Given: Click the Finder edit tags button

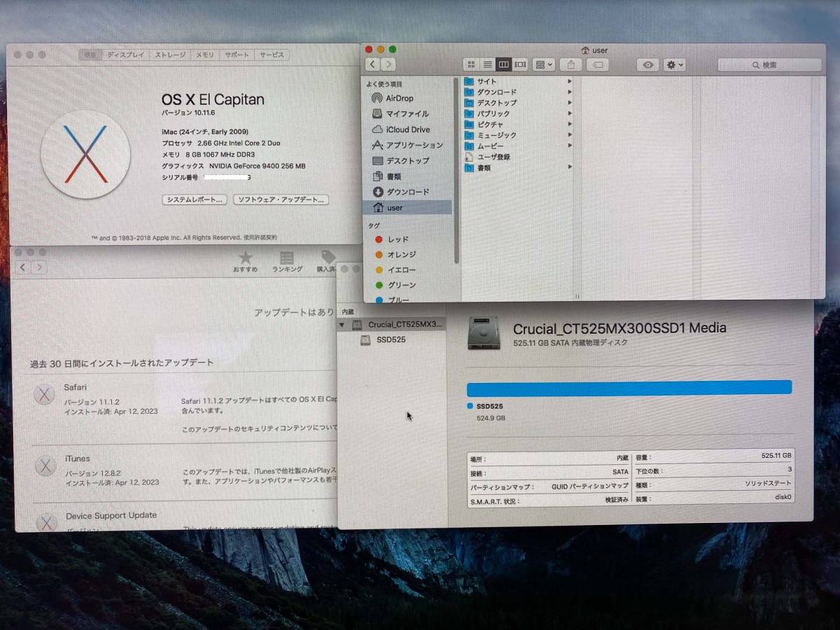Looking at the screenshot, I should point(597,64).
